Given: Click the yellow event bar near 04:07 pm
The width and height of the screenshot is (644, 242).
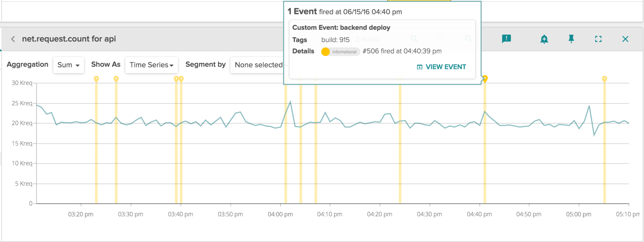Looking at the screenshot, I should (316, 144).
